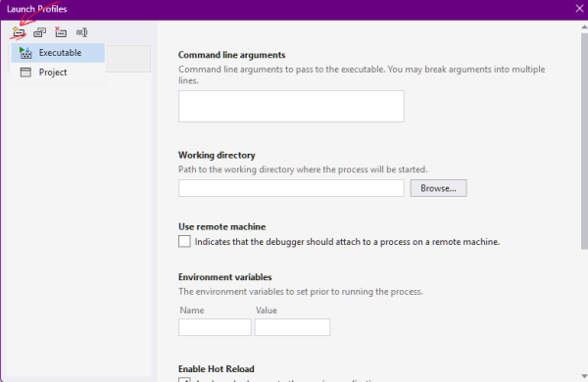Click the scrollbar up arrow
This screenshot has height=382, width=588.
click(x=584, y=27)
